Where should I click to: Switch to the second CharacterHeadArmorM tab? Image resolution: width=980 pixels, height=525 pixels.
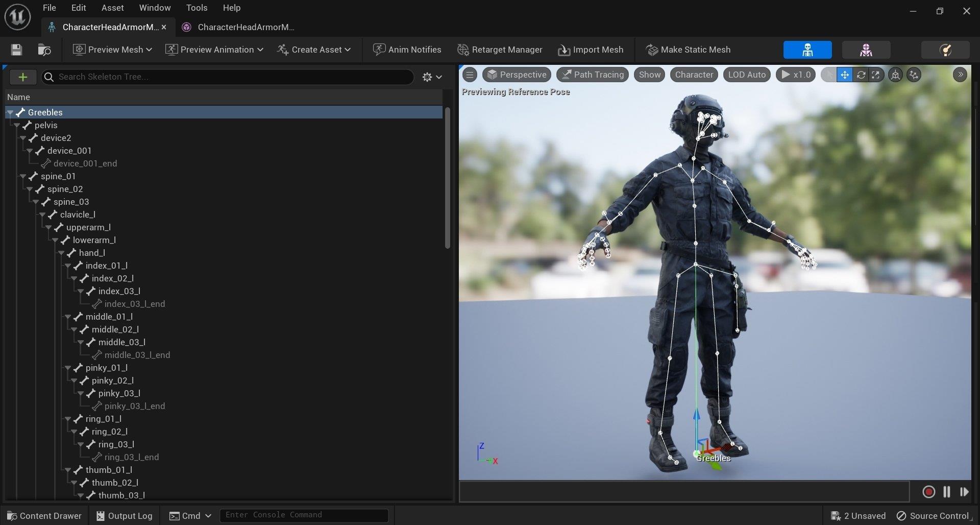pyautogui.click(x=240, y=27)
